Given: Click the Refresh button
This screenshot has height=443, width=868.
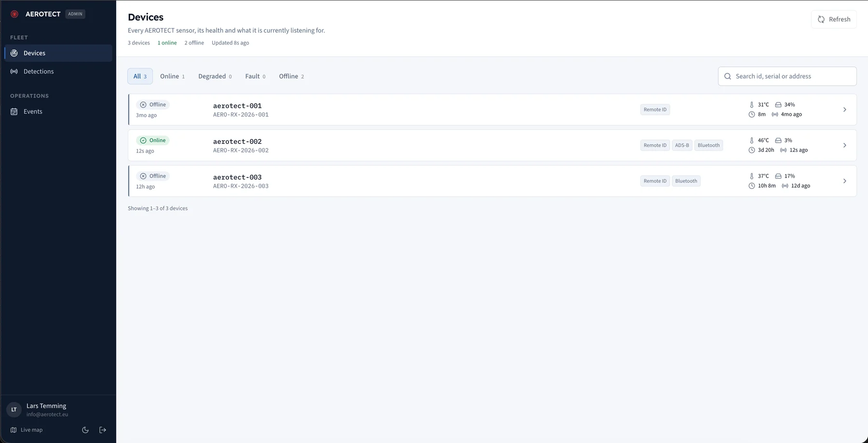Looking at the screenshot, I should (x=834, y=19).
